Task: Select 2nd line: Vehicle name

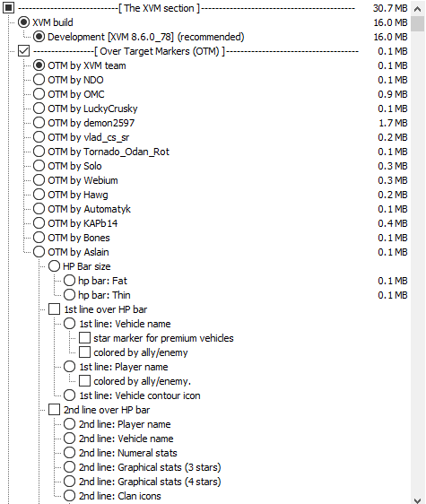Action: click(69, 439)
